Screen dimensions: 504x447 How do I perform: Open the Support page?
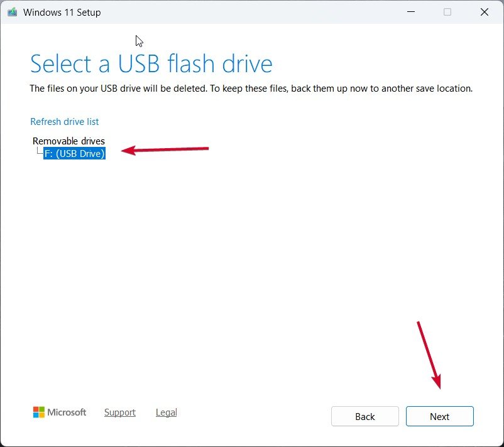point(119,412)
